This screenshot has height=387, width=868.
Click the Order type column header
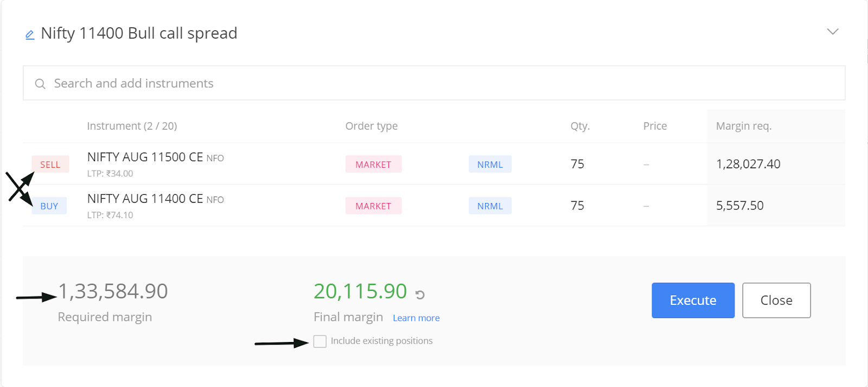[x=372, y=126]
